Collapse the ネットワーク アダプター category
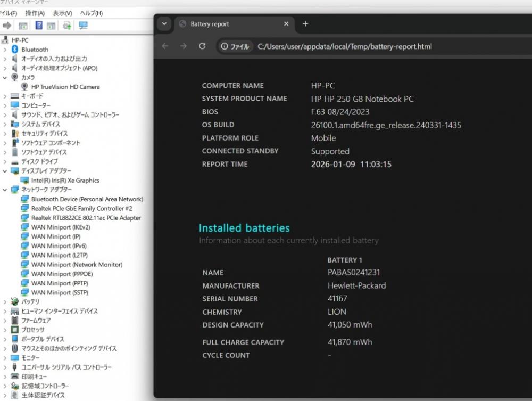This screenshot has width=532, height=401. (5, 190)
